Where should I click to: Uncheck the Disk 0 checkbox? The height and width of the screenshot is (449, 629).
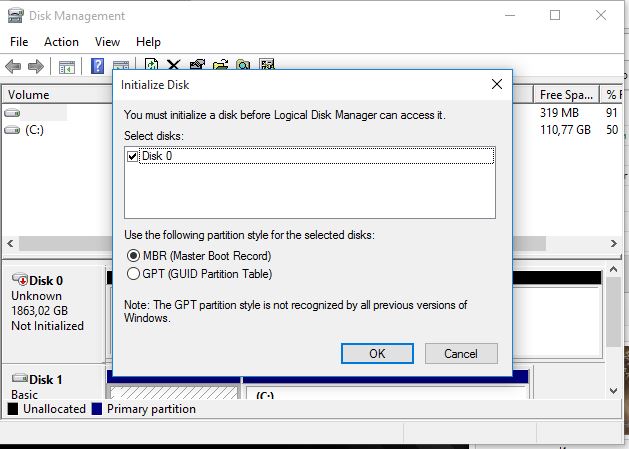tap(133, 156)
